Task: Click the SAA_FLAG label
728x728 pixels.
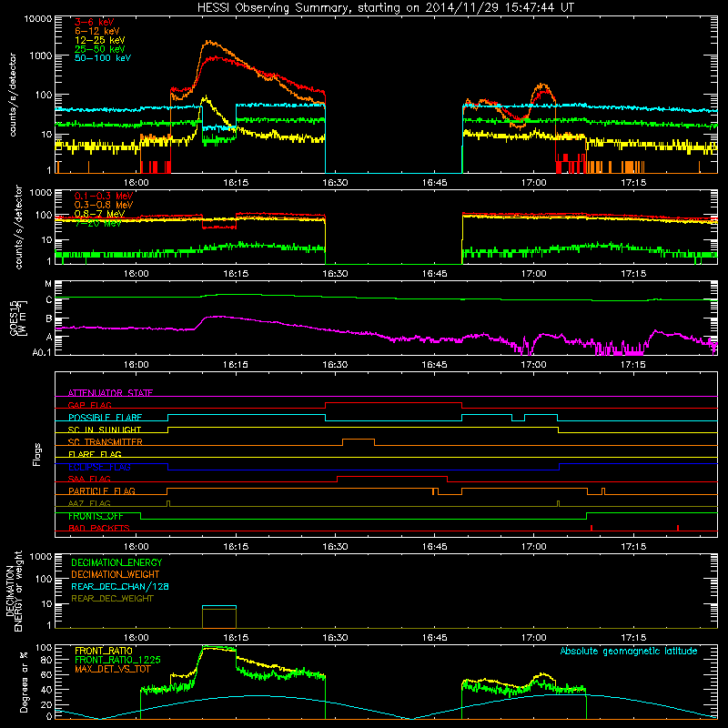Action: point(89,479)
